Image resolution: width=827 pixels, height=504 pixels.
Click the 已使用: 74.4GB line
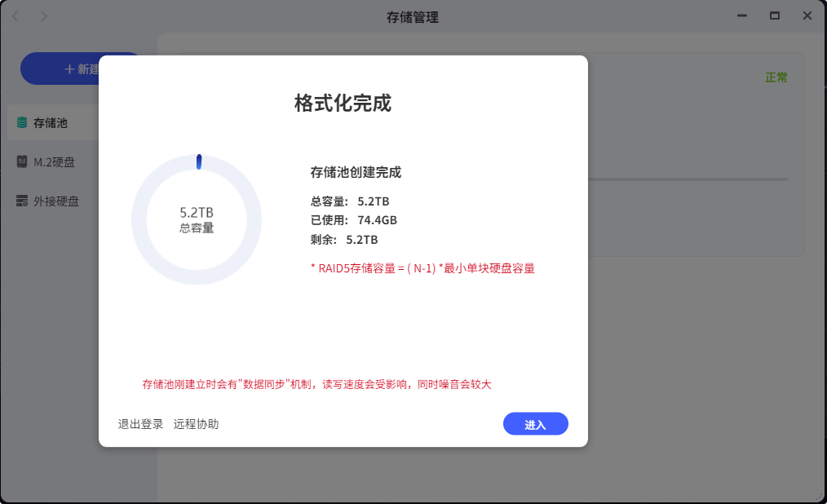click(353, 220)
